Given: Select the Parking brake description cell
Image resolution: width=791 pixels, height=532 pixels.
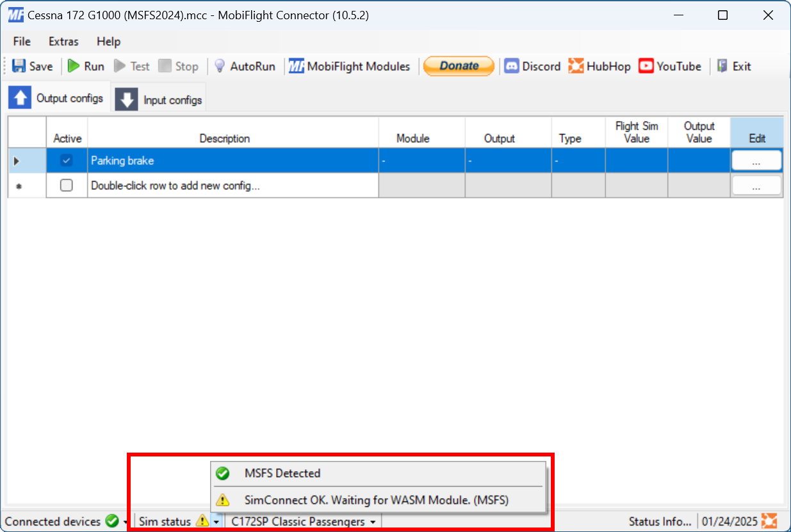Looking at the screenshot, I should [x=233, y=161].
